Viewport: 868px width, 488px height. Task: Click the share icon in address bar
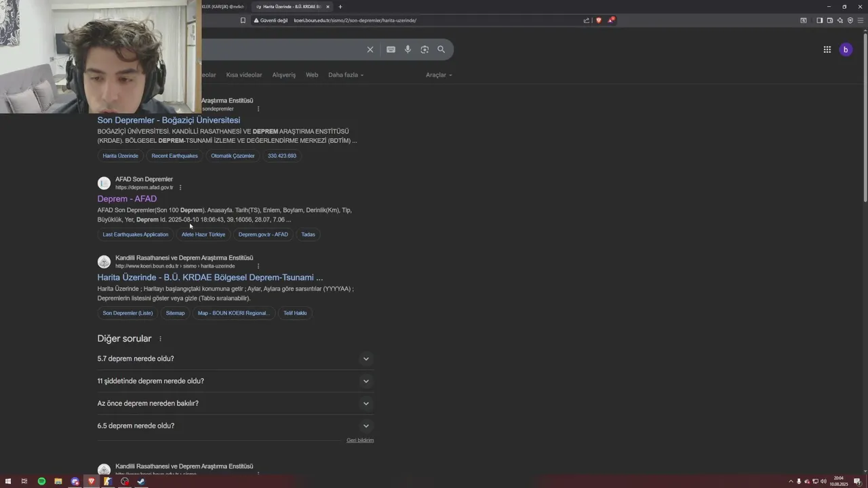coord(587,20)
